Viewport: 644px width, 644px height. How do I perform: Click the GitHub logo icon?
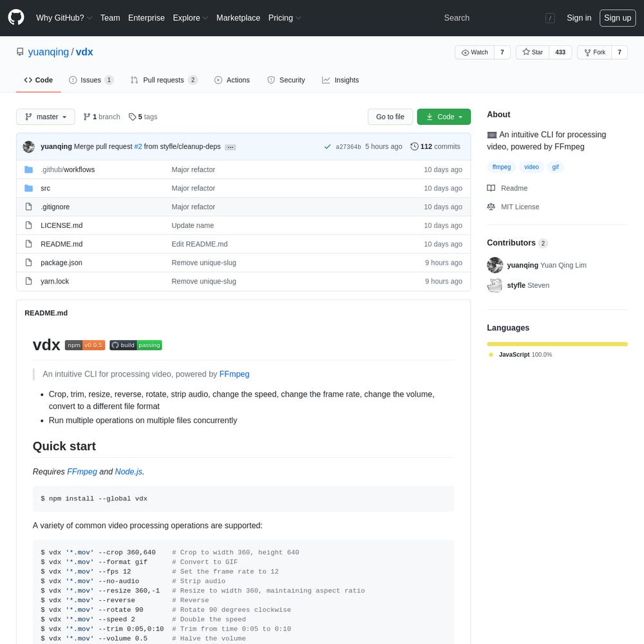(x=16, y=17)
